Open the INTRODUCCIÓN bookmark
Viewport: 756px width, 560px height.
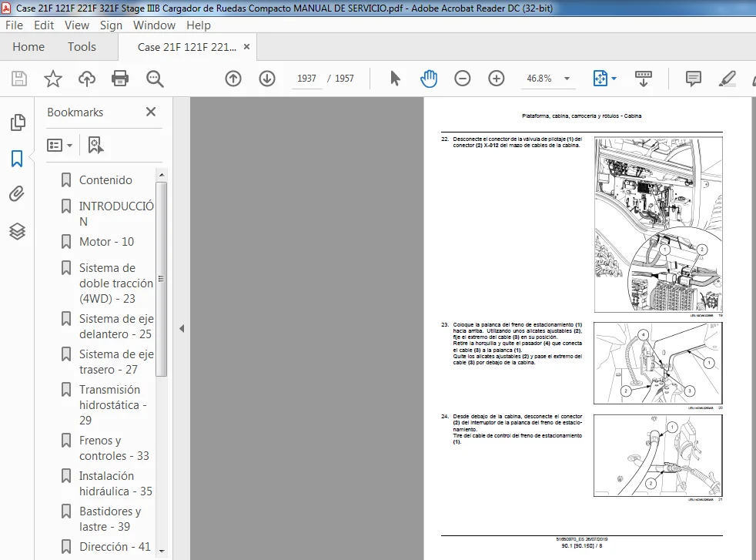point(116,213)
